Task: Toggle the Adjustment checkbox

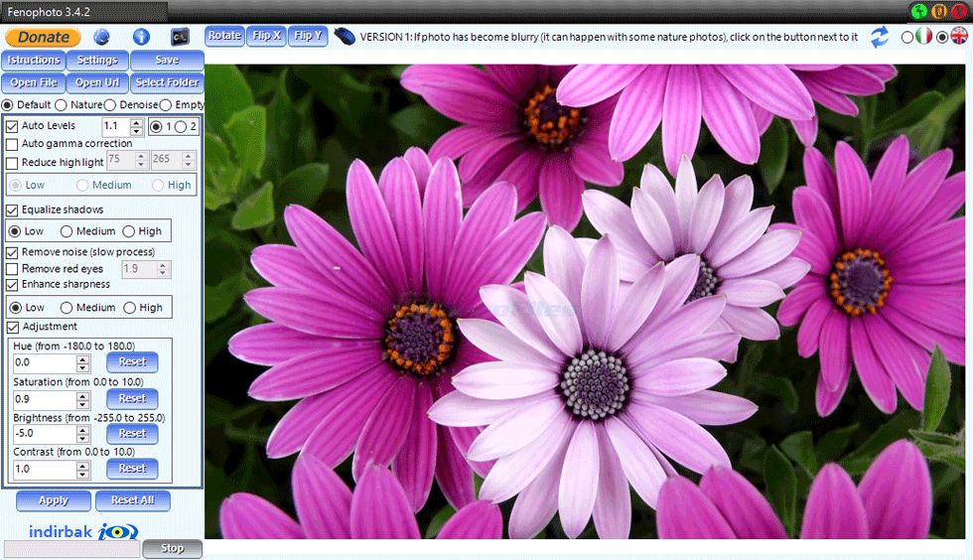Action: coord(13,328)
